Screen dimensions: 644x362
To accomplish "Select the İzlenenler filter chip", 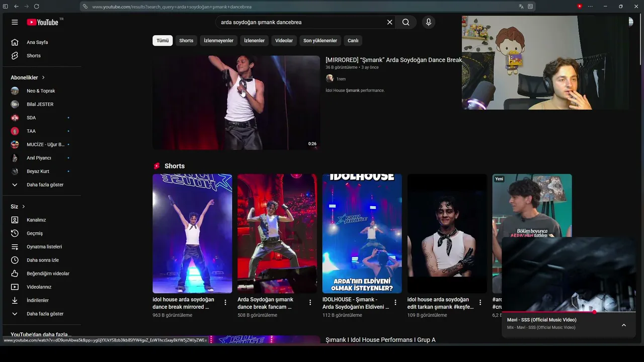I will (254, 41).
